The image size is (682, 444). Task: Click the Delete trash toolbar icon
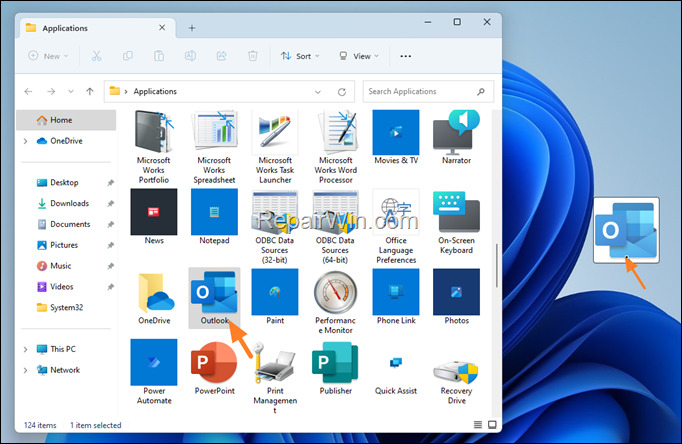(253, 56)
